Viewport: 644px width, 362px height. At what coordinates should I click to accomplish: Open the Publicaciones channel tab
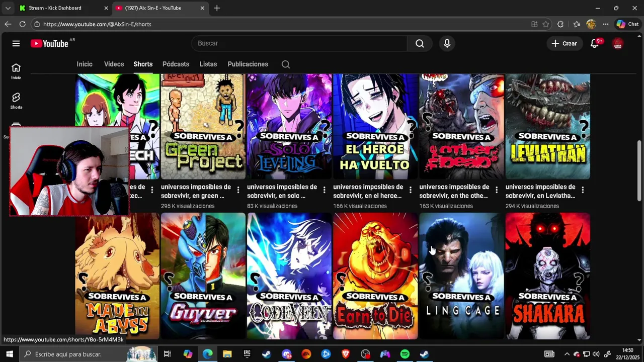pos(248,64)
